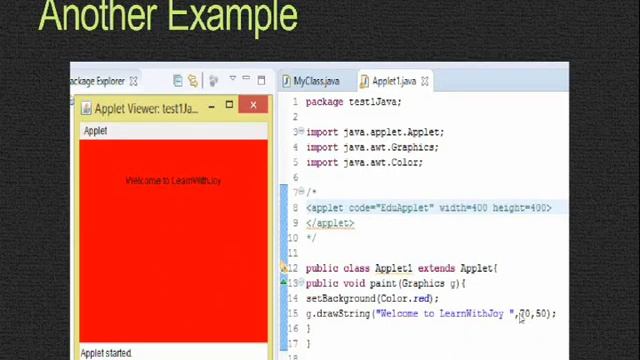Click the g.drawString statement on line 15
This screenshot has width=640, height=360.
coord(431,314)
